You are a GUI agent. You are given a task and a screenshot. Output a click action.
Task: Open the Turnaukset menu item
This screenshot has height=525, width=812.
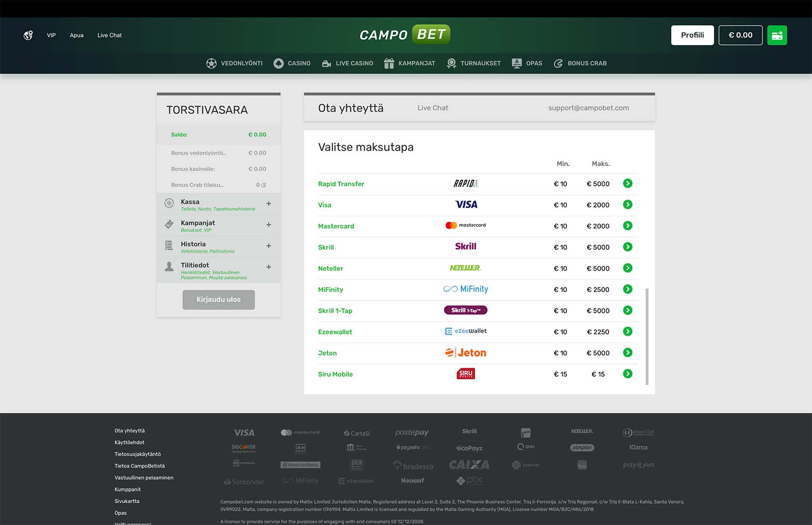(x=473, y=63)
